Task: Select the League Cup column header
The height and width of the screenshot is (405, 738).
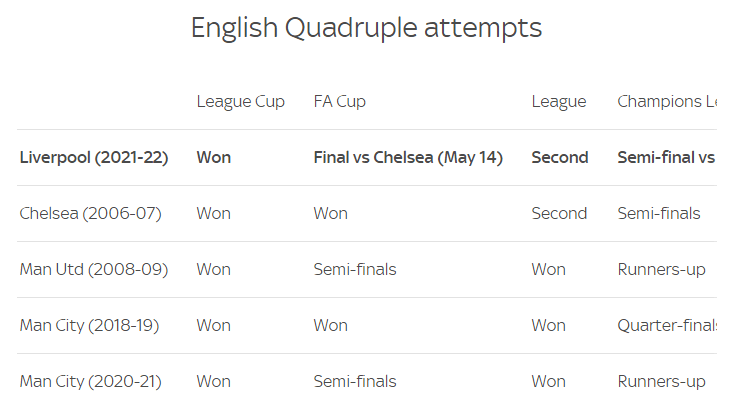Action: (241, 102)
